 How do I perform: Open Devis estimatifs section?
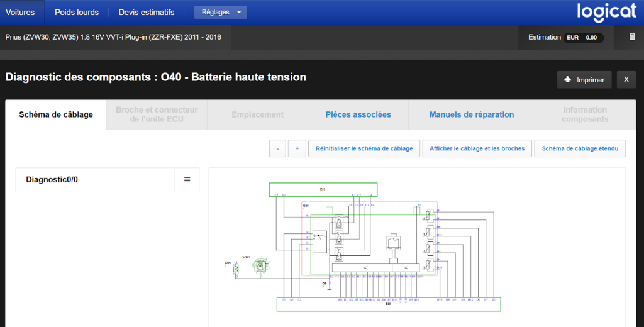[x=147, y=13]
